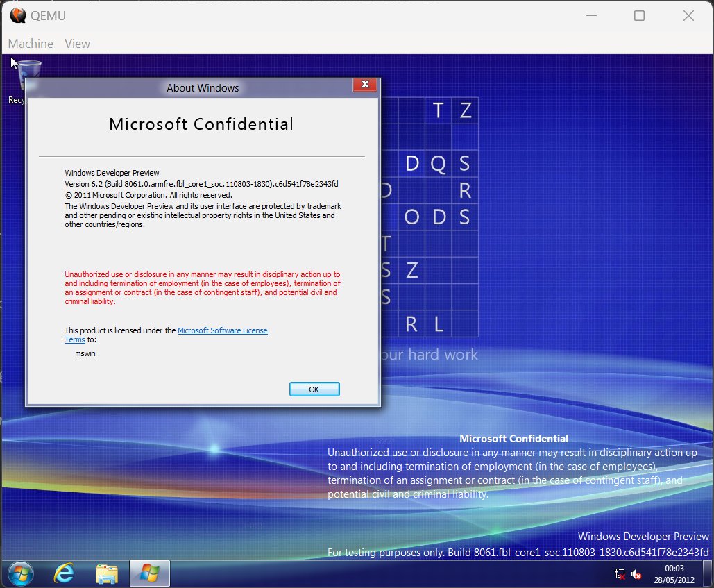Click the licensee name 'mswin'
Viewport: 714px width, 588px height.
coord(85,353)
